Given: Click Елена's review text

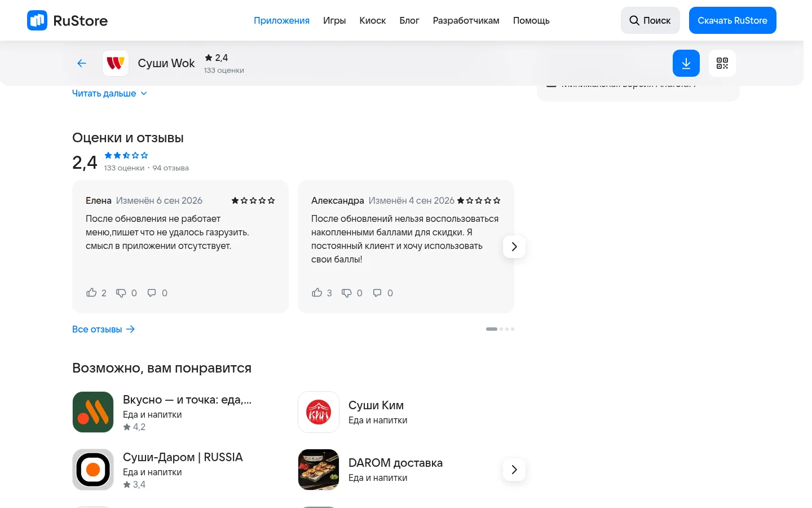Looking at the screenshot, I should (167, 232).
